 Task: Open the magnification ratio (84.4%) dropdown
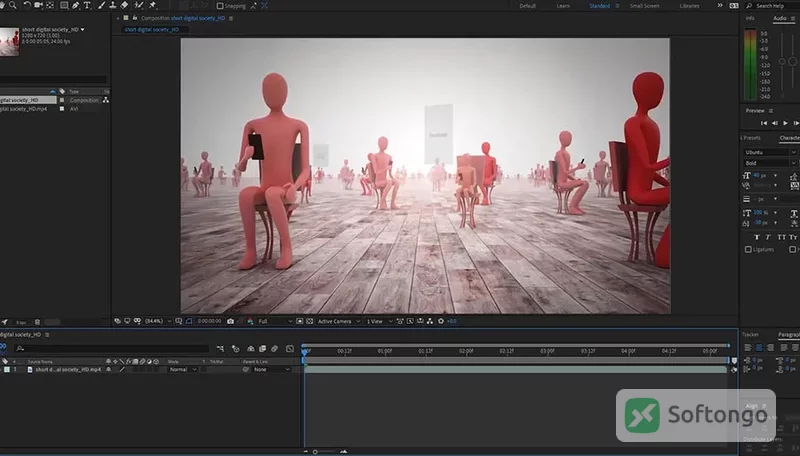coord(158,321)
